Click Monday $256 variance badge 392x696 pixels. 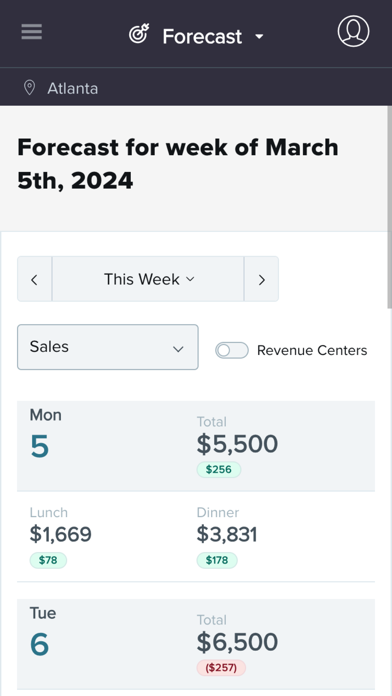[219, 470]
